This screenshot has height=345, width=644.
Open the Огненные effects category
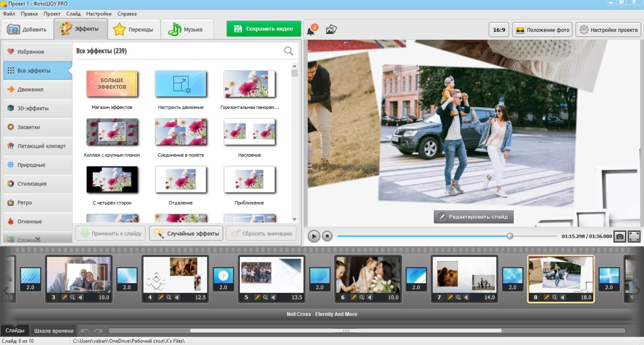pyautogui.click(x=38, y=221)
